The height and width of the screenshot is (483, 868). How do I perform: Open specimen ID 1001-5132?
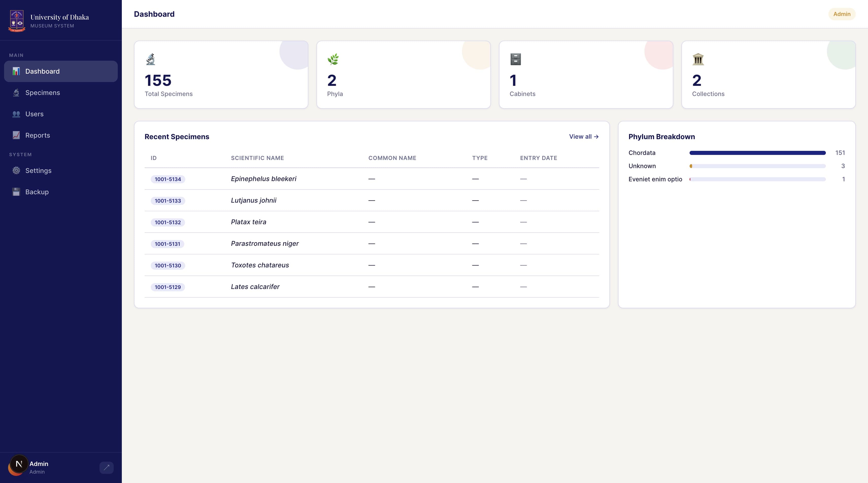point(168,222)
